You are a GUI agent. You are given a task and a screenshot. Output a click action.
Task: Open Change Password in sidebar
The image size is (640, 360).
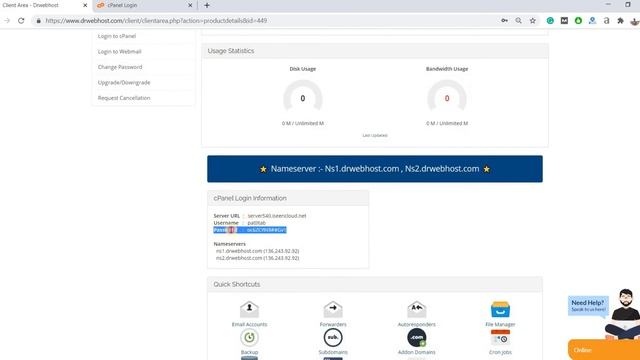(x=120, y=67)
